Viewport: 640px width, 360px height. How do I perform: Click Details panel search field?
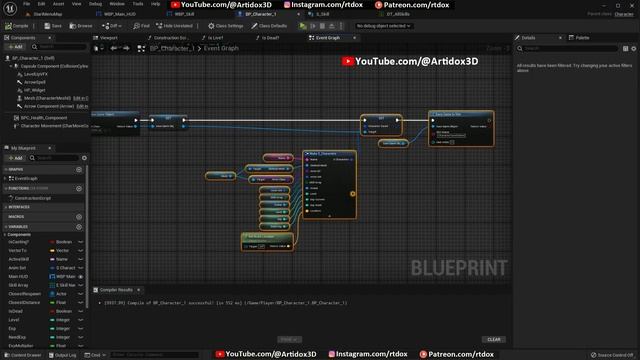(567, 49)
